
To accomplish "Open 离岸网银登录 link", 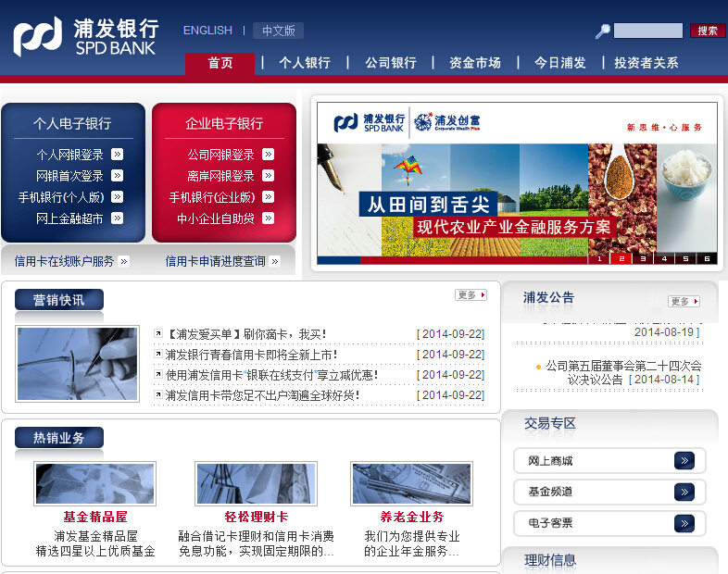I will [x=221, y=176].
